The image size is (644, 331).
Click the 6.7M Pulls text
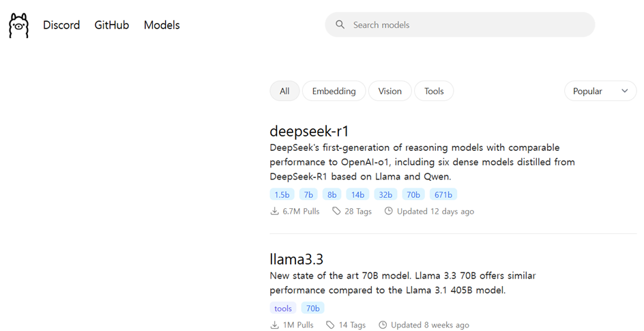pyautogui.click(x=301, y=211)
